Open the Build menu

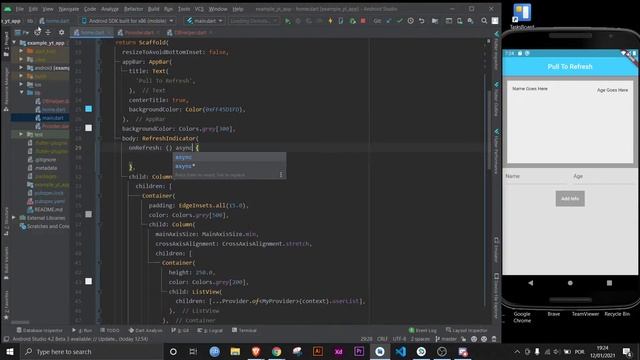click(153, 9)
